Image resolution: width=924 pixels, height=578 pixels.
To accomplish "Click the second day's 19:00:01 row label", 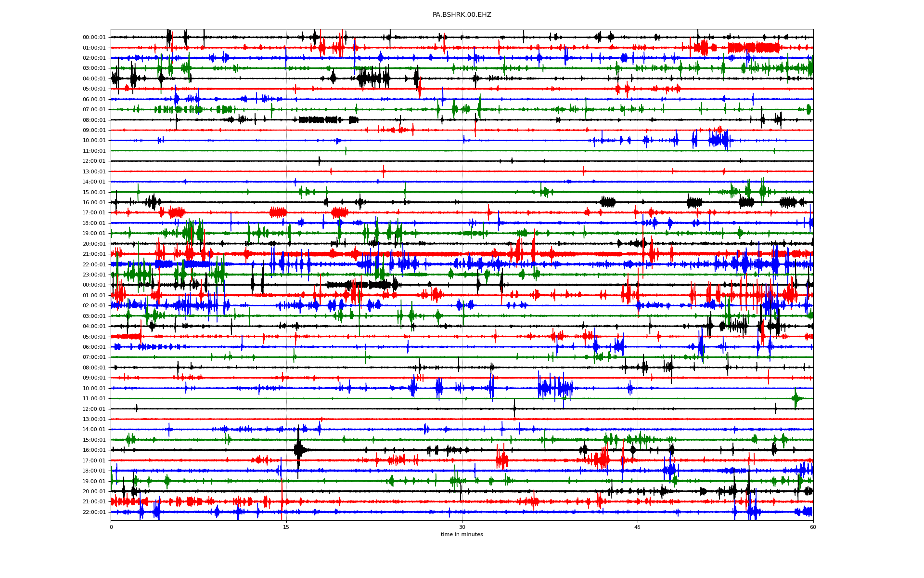I will (94, 481).
